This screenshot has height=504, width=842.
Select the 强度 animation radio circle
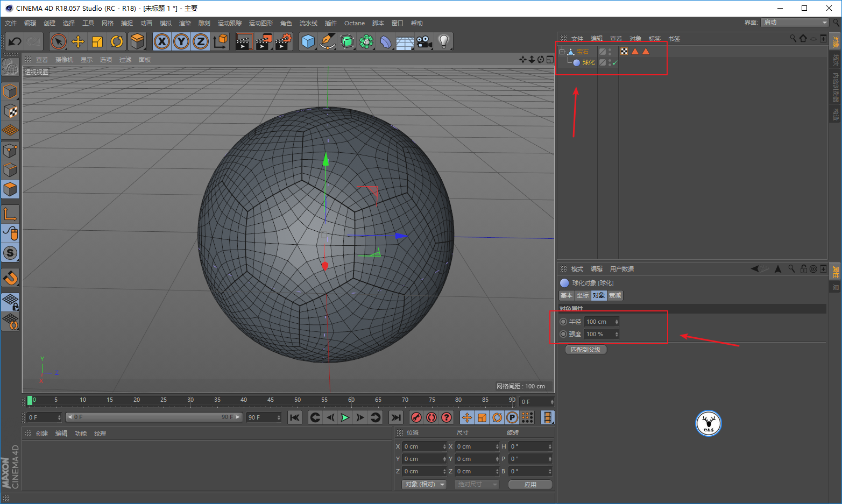pos(563,334)
